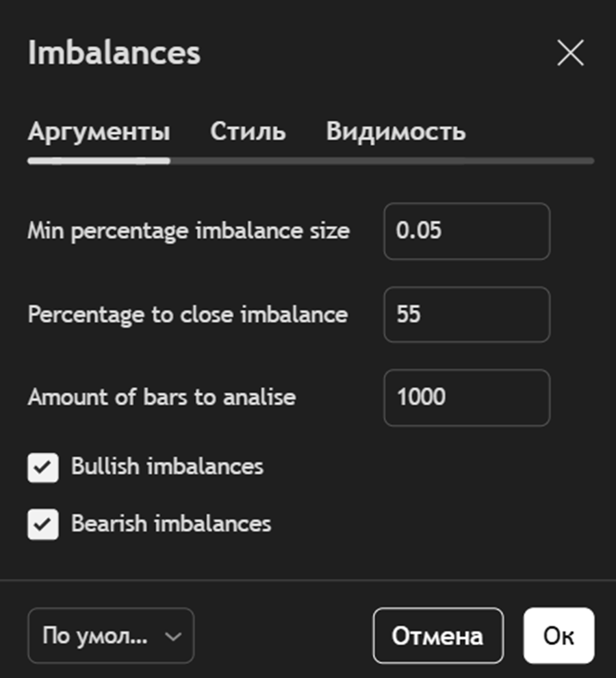Click the highlighted indicator bar under Аргументы
This screenshot has height=678, width=616.
click(x=99, y=161)
